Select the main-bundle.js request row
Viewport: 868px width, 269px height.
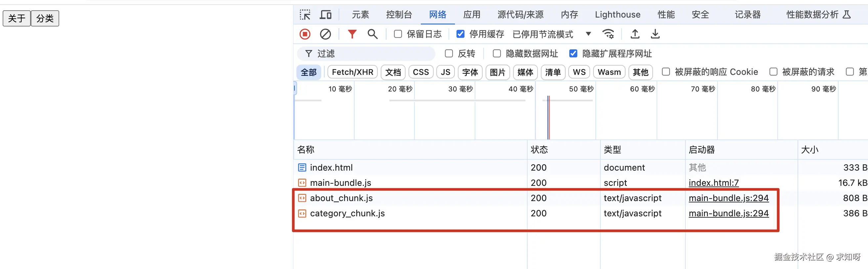coord(581,183)
